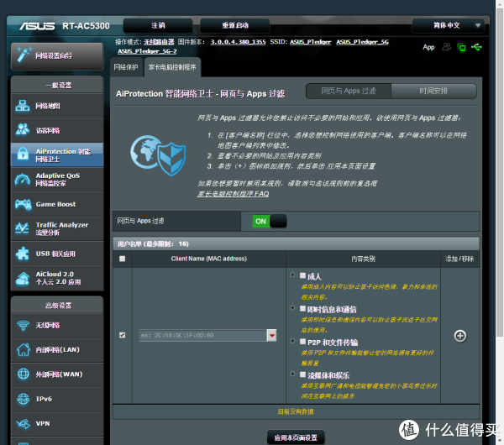Expand the 即时信息和通信 category tree

pyautogui.click(x=292, y=307)
